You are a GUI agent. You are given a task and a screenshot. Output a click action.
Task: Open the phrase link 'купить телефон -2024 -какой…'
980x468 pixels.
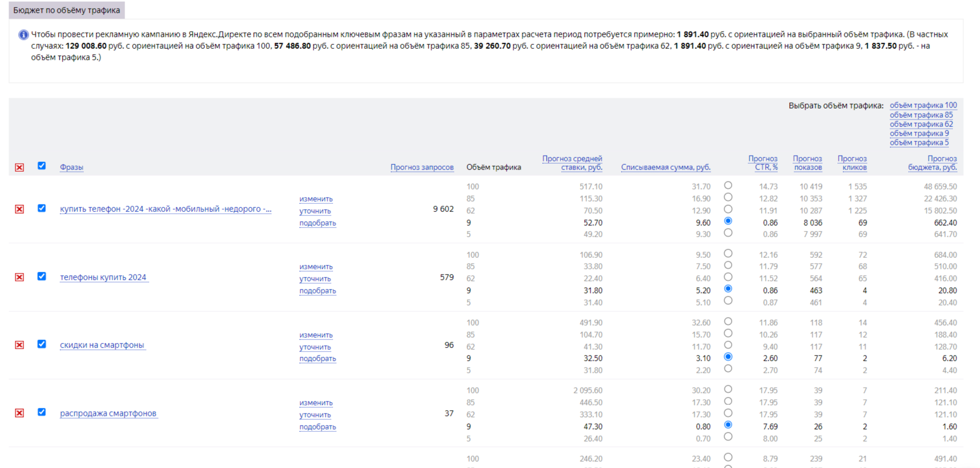point(166,209)
